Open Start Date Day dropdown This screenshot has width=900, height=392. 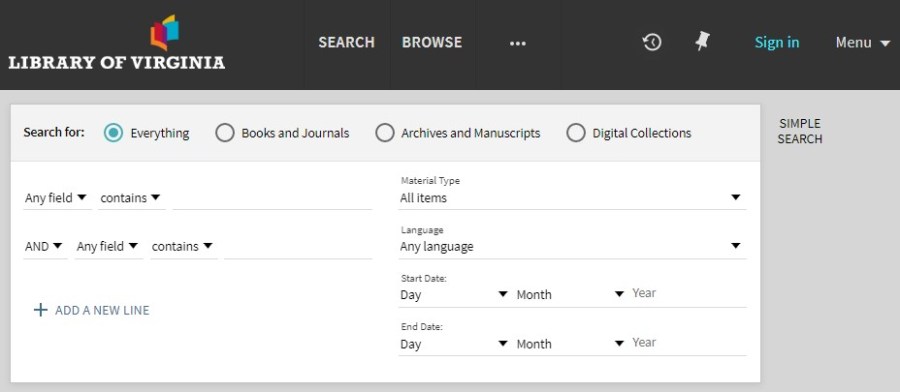click(453, 295)
